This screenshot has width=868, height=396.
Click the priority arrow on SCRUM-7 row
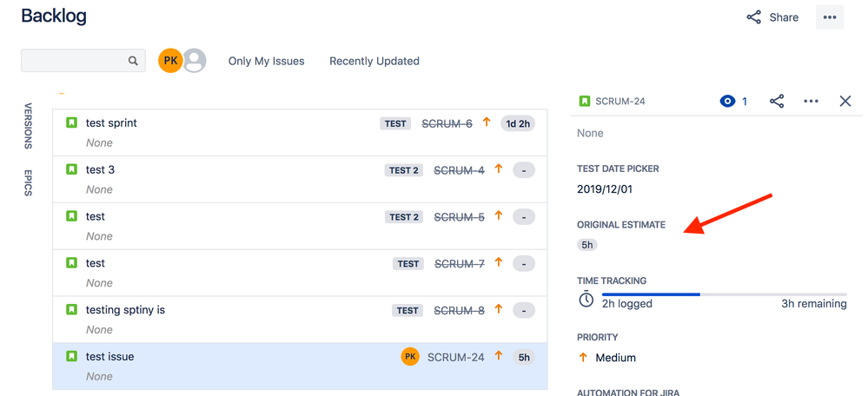(498, 263)
